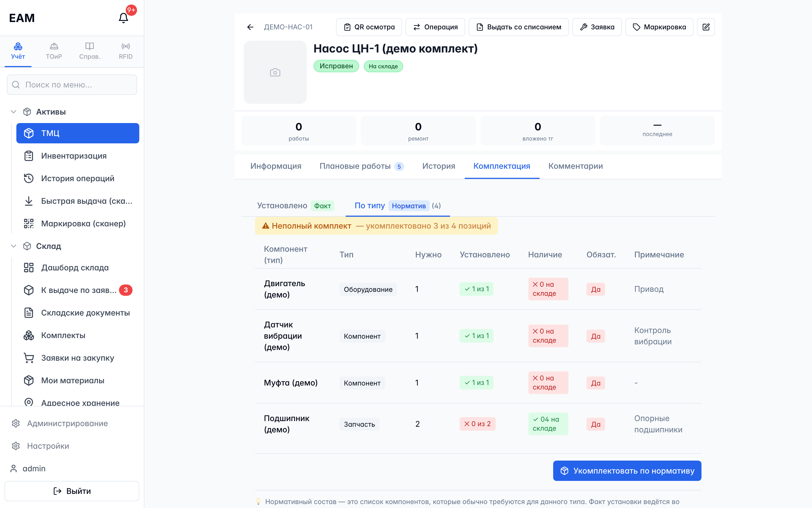Click the работы counter card
812x508 pixels.
pos(299,131)
